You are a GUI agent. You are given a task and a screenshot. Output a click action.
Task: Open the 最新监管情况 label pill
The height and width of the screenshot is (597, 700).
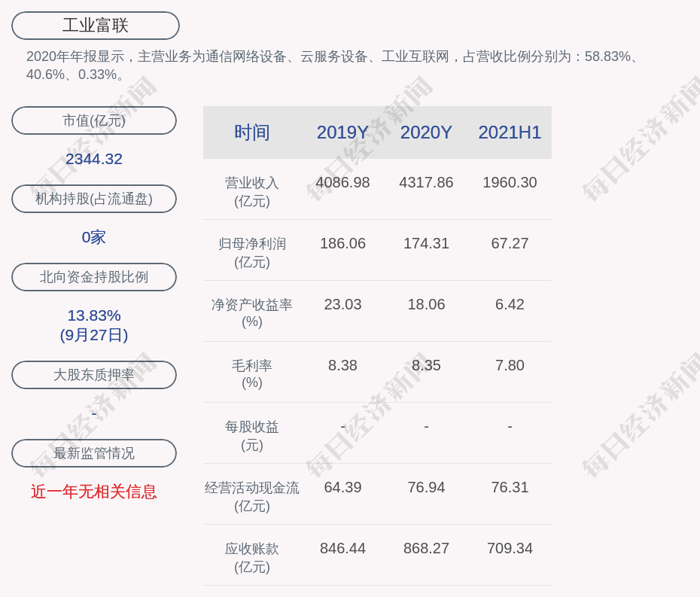tap(94, 453)
